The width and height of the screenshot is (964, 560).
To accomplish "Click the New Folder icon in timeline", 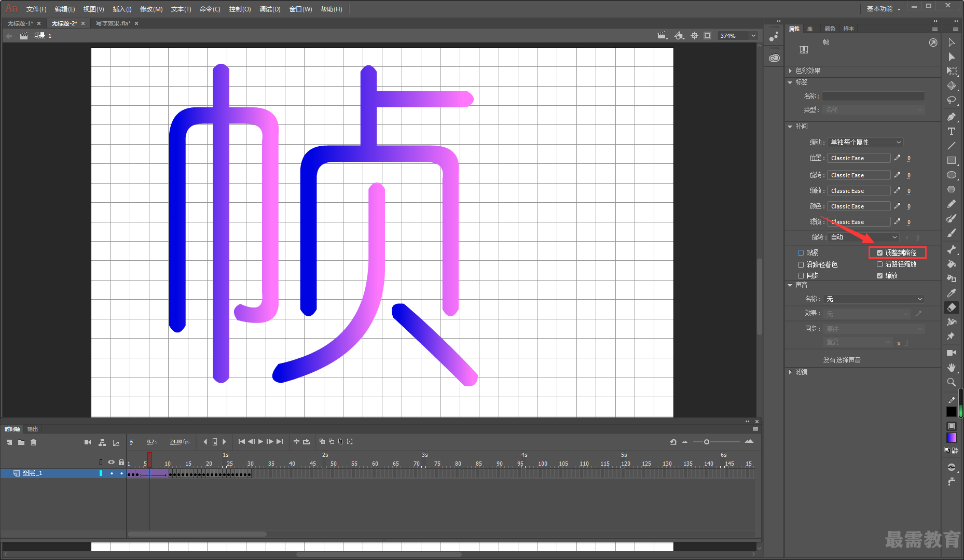I will click(21, 442).
